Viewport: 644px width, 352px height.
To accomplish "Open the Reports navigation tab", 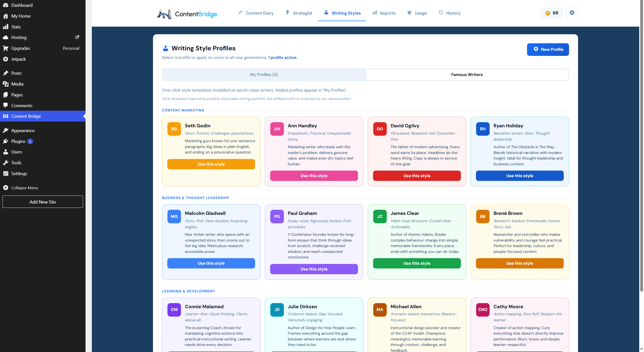I will [384, 13].
